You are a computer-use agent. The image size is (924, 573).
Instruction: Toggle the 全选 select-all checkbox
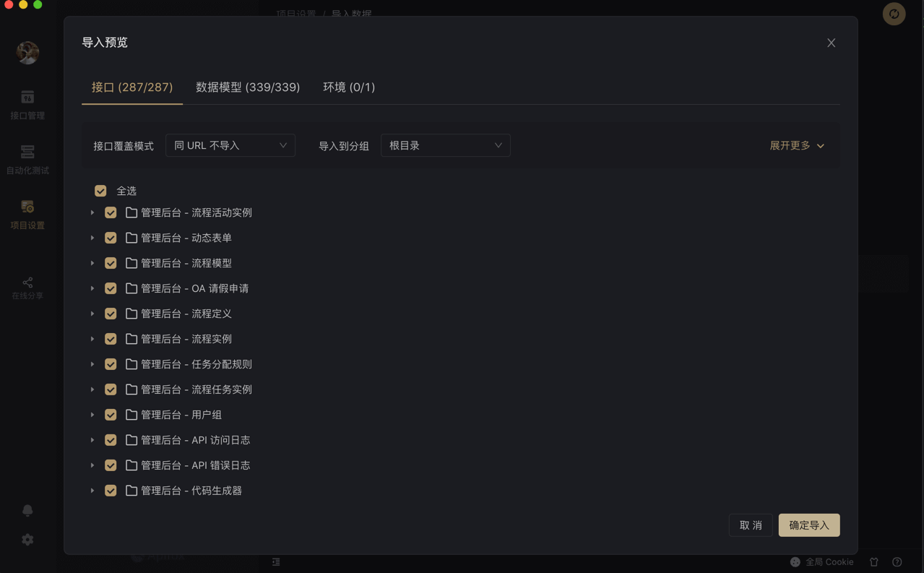coord(100,191)
